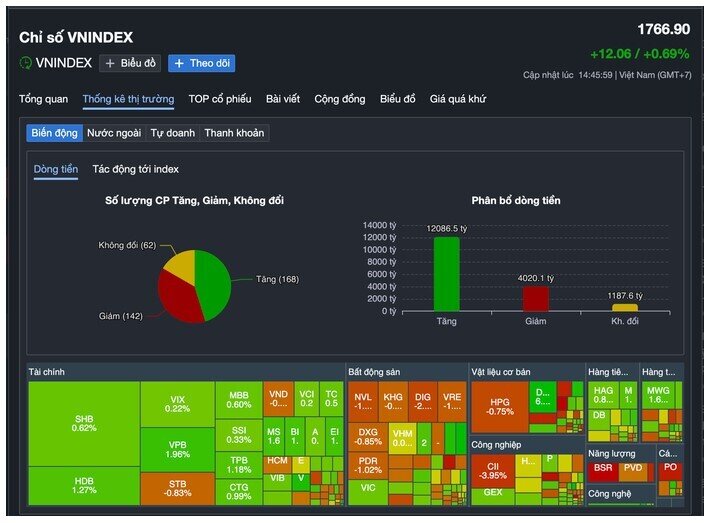This screenshot has width=707, height=523.
Task: Click HPG -0.75% heatmap tile
Action: 500,407
